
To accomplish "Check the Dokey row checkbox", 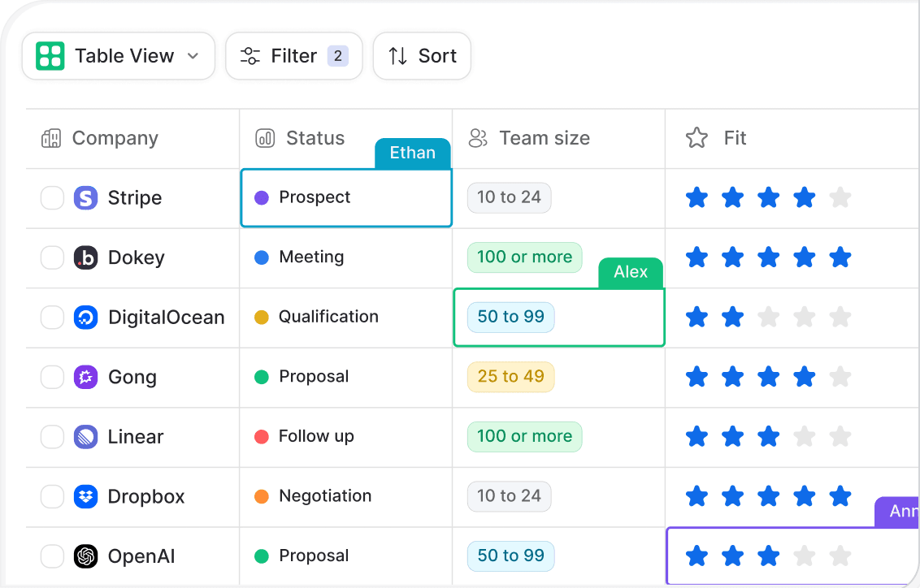I will pyautogui.click(x=52, y=257).
